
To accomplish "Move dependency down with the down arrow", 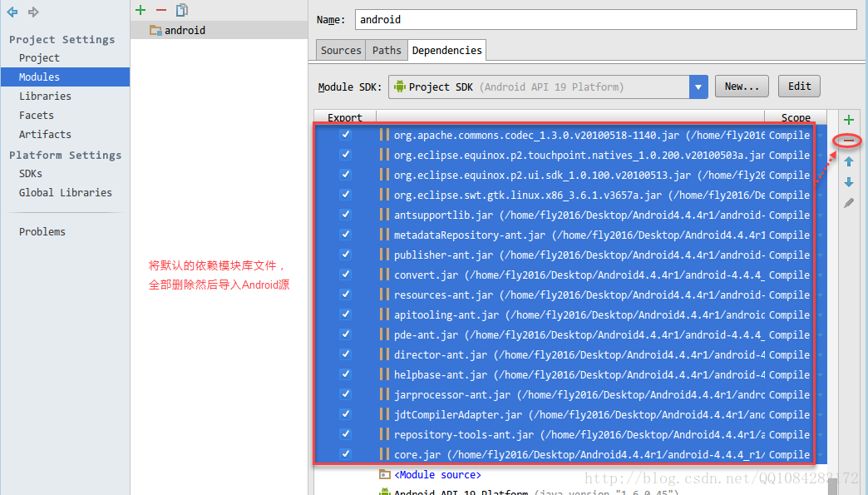I will (x=849, y=182).
